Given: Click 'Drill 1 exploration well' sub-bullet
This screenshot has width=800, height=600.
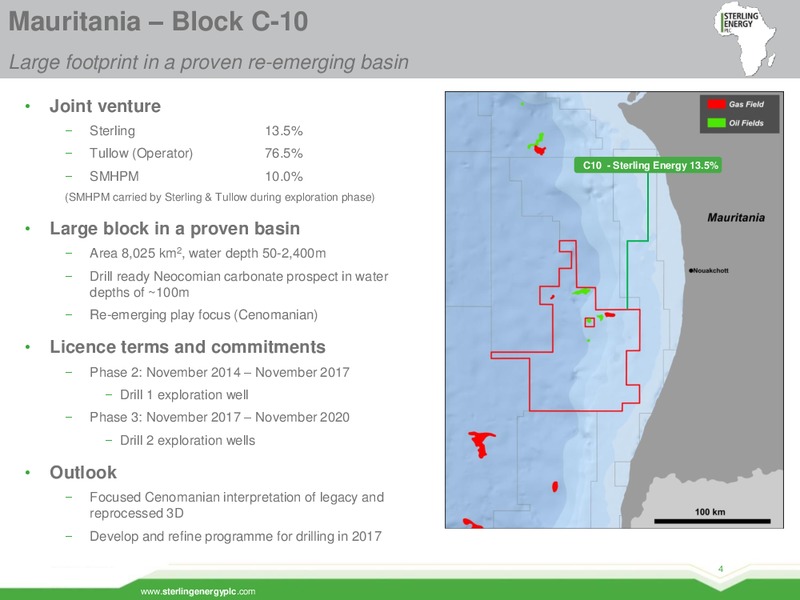Looking at the screenshot, I should tap(184, 395).
